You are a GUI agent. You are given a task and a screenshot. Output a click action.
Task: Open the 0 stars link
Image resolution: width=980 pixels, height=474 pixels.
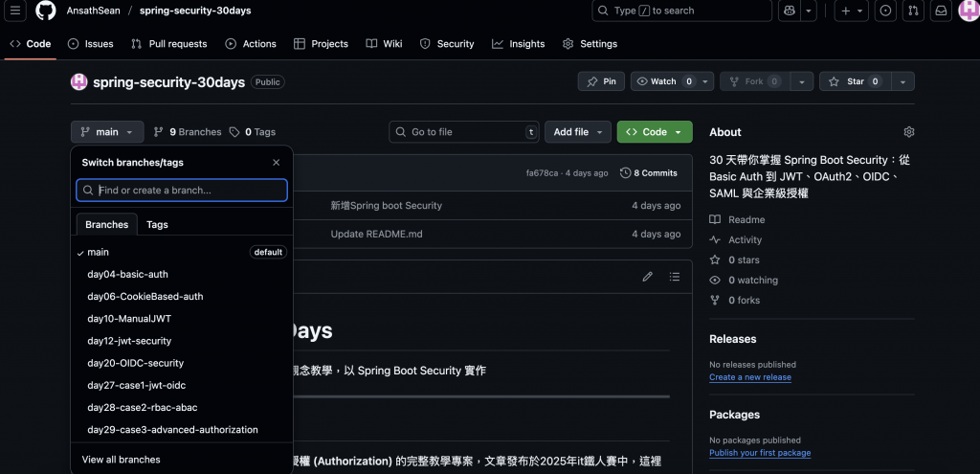(735, 260)
